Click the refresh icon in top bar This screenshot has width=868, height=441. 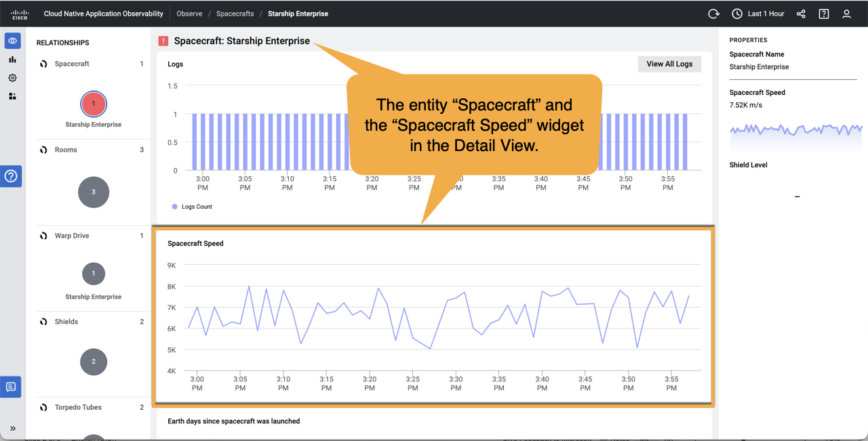tap(715, 14)
